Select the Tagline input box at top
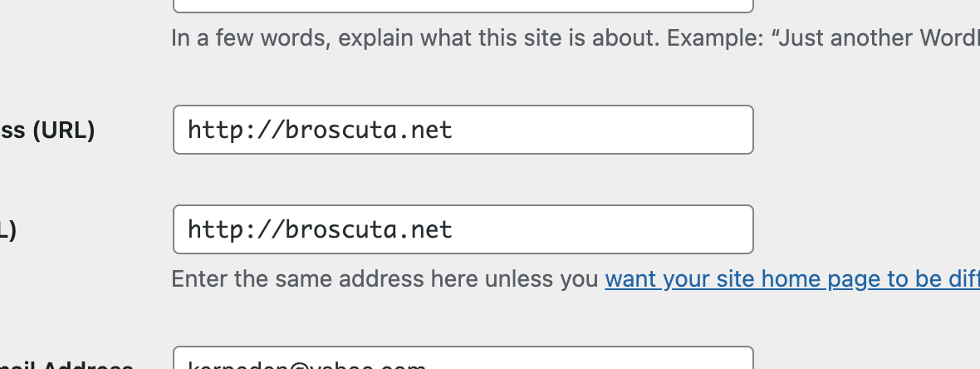 462,7
